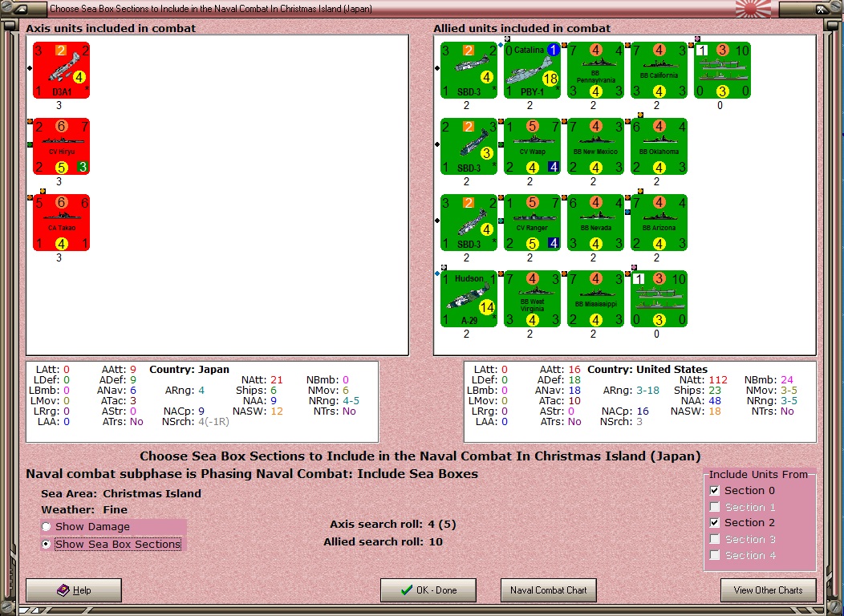Uncheck the Section 2 checkbox
The image size is (844, 616).
pos(714,522)
